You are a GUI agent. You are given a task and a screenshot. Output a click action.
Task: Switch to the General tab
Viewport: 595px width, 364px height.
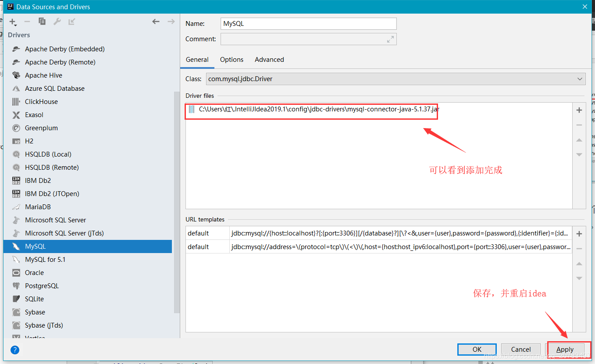tap(197, 60)
